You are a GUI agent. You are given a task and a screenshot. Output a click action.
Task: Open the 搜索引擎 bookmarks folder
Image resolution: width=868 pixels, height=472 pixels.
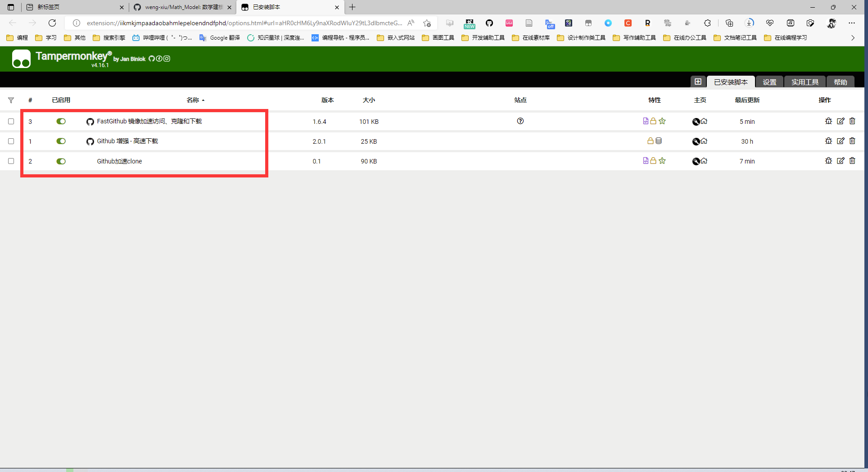coord(109,38)
